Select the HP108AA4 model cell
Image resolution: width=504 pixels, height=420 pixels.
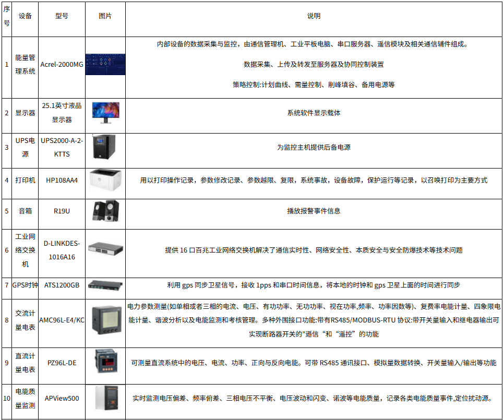pyautogui.click(x=62, y=181)
